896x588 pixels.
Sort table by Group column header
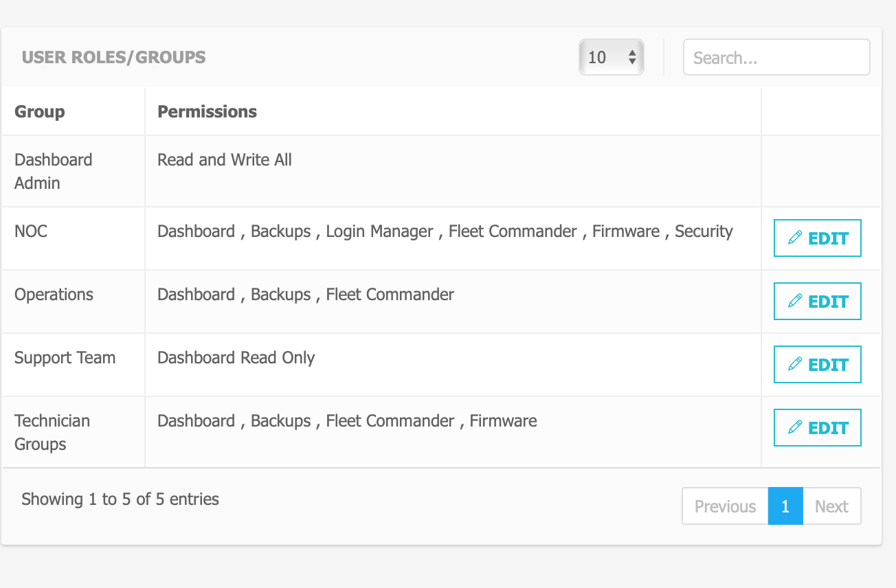click(x=40, y=111)
